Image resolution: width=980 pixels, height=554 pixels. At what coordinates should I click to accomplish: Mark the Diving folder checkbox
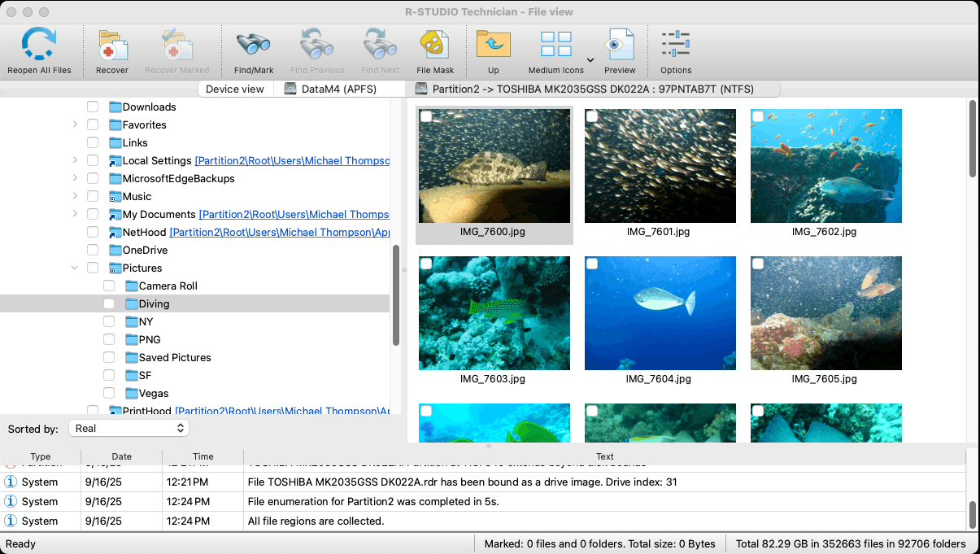[x=109, y=303]
